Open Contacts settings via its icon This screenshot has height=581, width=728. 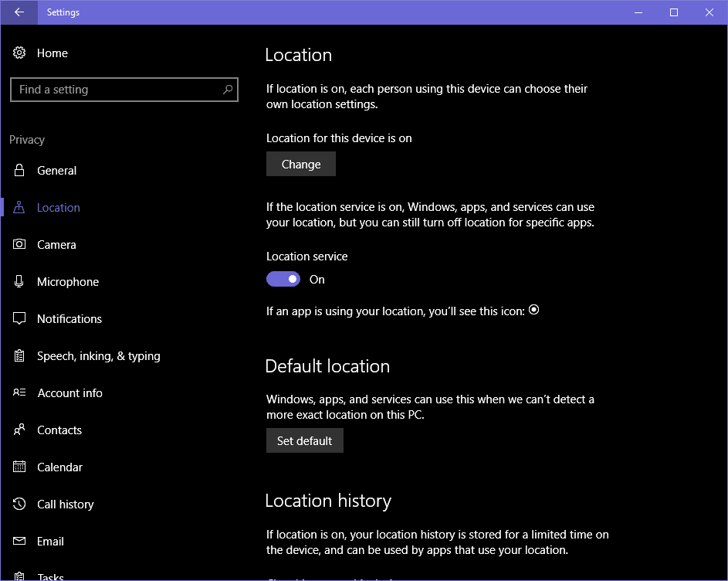coord(19,430)
